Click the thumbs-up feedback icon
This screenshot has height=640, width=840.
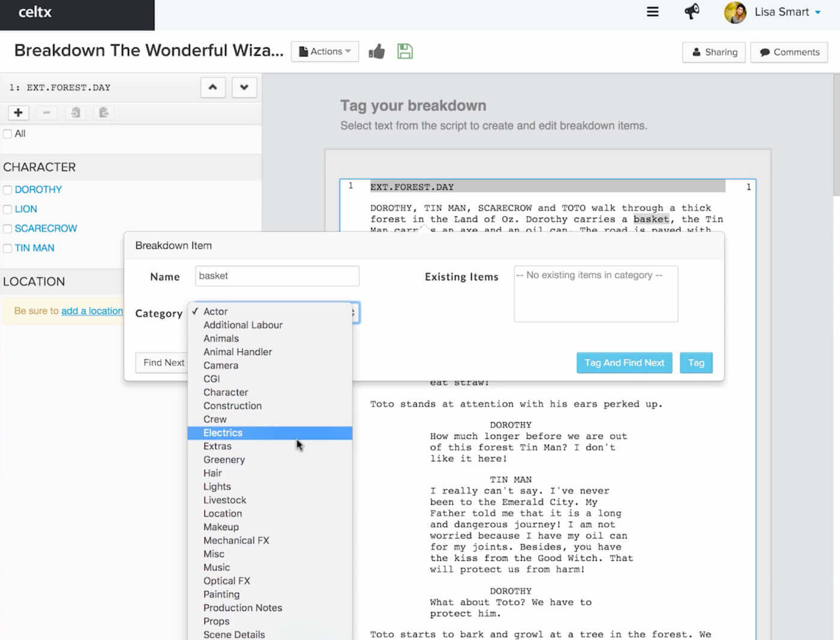click(377, 51)
